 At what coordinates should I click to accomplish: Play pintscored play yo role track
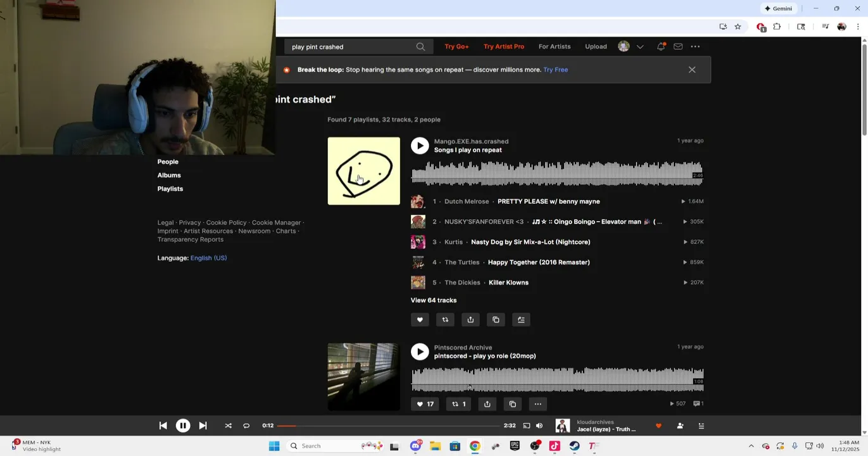pyautogui.click(x=420, y=351)
